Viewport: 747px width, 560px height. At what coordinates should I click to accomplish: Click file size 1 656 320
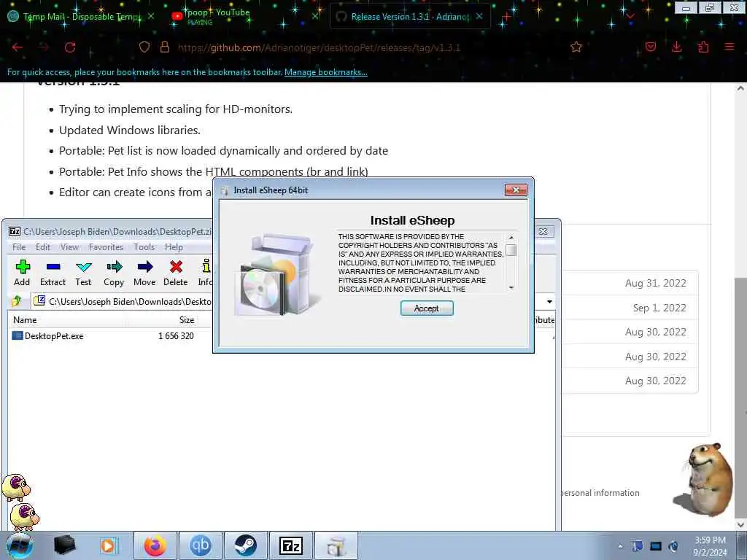click(x=176, y=335)
